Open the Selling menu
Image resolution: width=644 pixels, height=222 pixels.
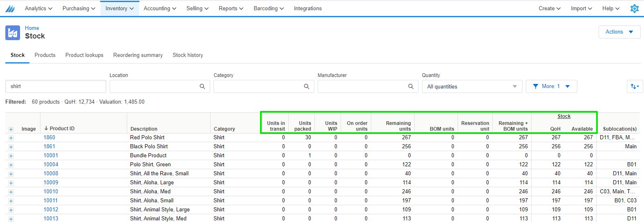coord(197,8)
